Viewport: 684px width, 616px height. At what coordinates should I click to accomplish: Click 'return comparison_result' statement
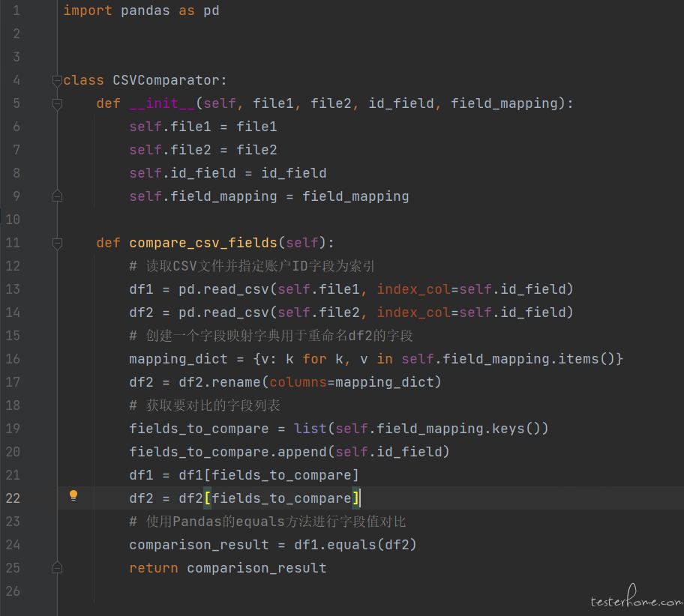point(228,568)
